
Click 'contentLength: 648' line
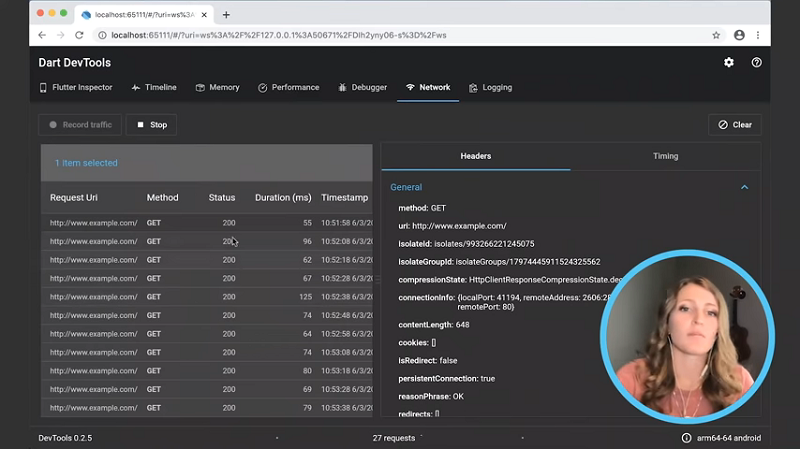click(434, 325)
